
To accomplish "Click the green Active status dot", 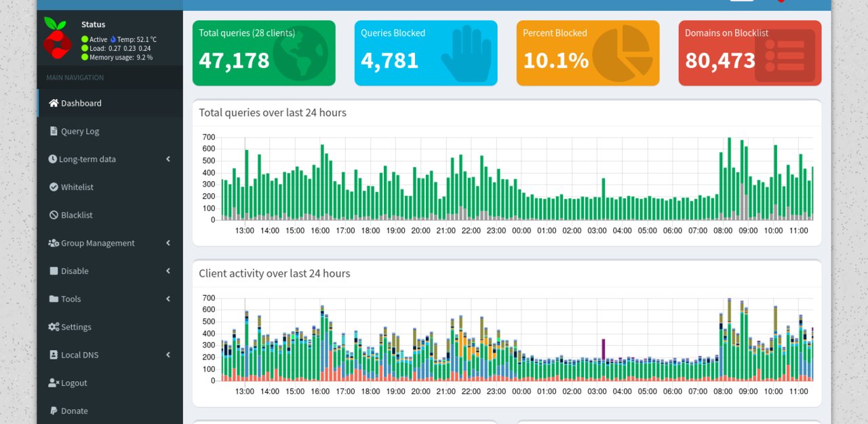I will [x=85, y=39].
